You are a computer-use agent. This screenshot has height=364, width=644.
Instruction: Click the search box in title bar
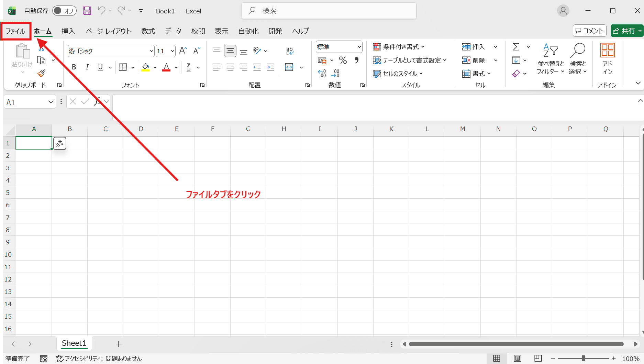(329, 11)
